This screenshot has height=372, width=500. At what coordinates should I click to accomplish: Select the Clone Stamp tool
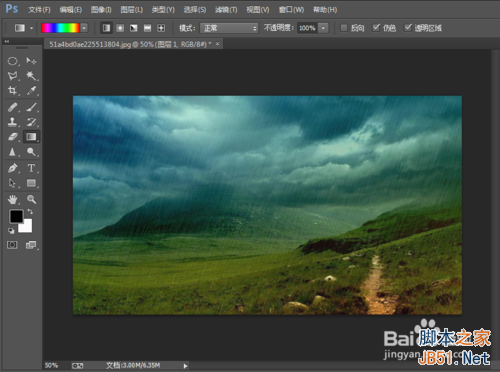(12, 122)
